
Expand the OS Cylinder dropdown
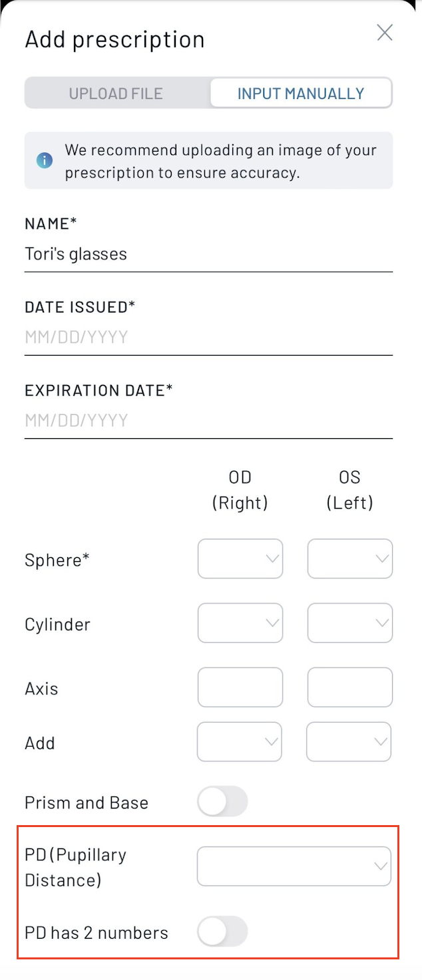pos(350,623)
